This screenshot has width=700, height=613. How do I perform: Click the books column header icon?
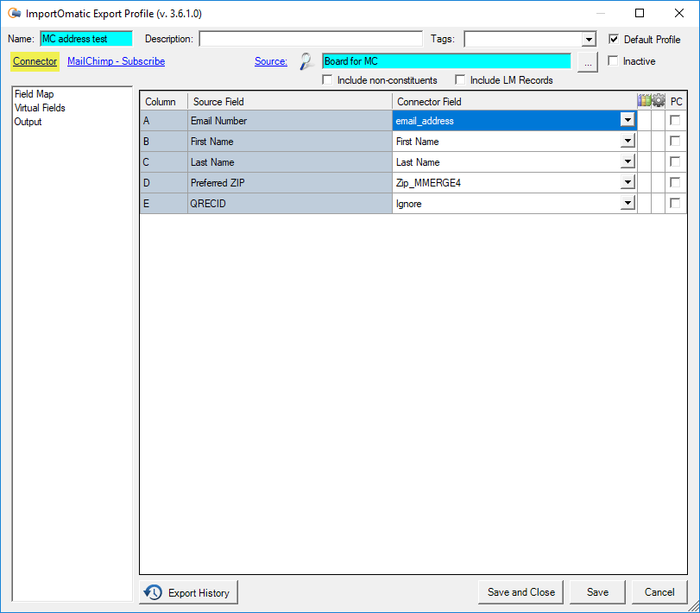coord(644,101)
